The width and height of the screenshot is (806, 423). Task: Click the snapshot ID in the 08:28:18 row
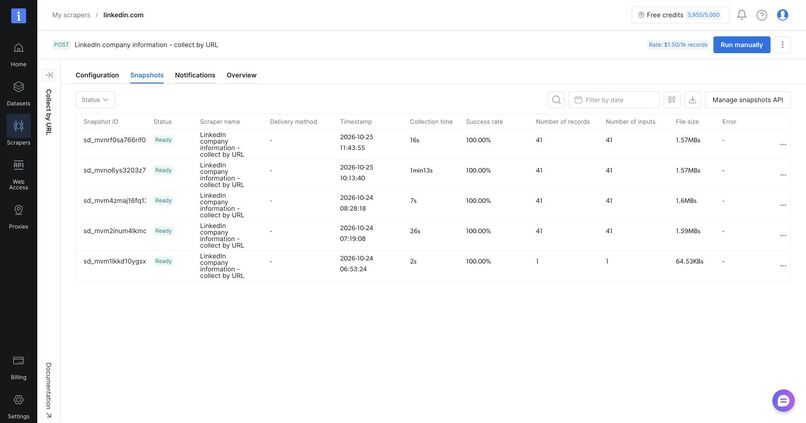(115, 200)
